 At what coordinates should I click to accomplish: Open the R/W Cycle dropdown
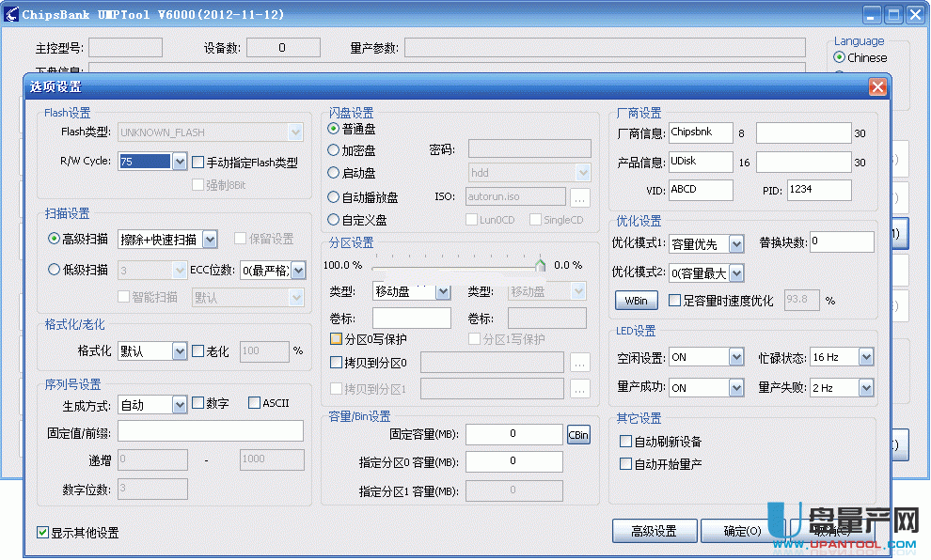click(x=180, y=162)
